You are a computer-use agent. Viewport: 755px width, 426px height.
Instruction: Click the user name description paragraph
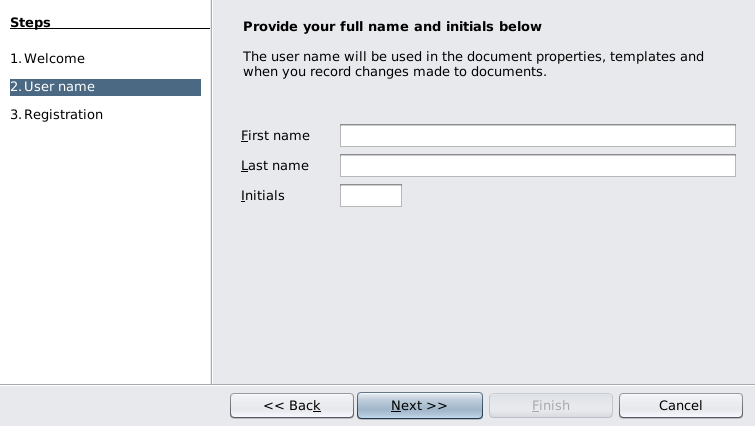click(x=473, y=65)
